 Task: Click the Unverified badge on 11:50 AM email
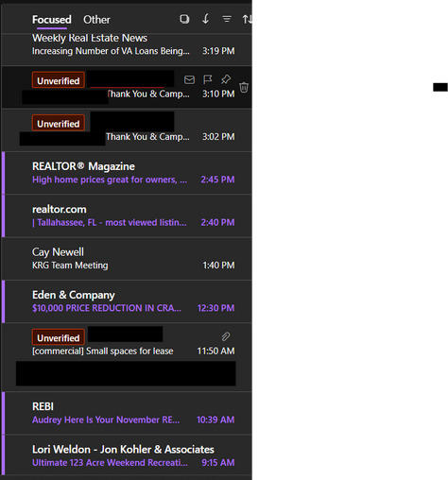click(59, 337)
